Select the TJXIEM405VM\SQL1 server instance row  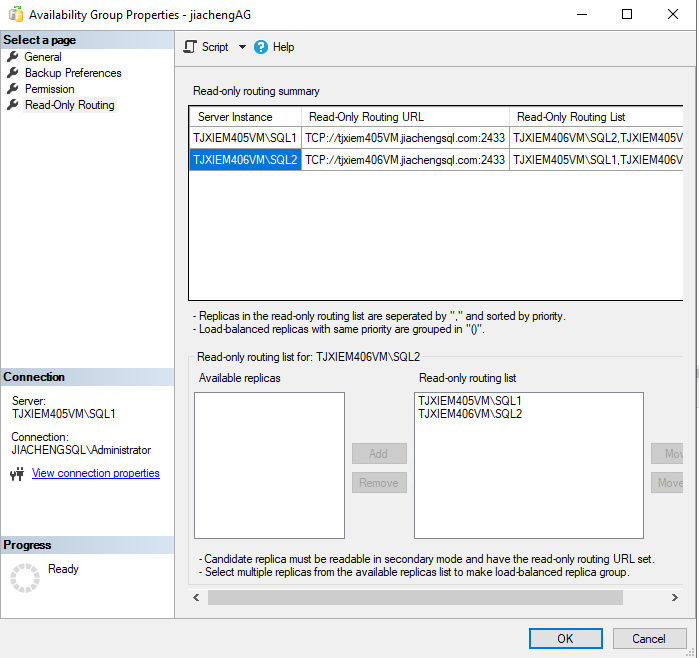[x=245, y=138]
